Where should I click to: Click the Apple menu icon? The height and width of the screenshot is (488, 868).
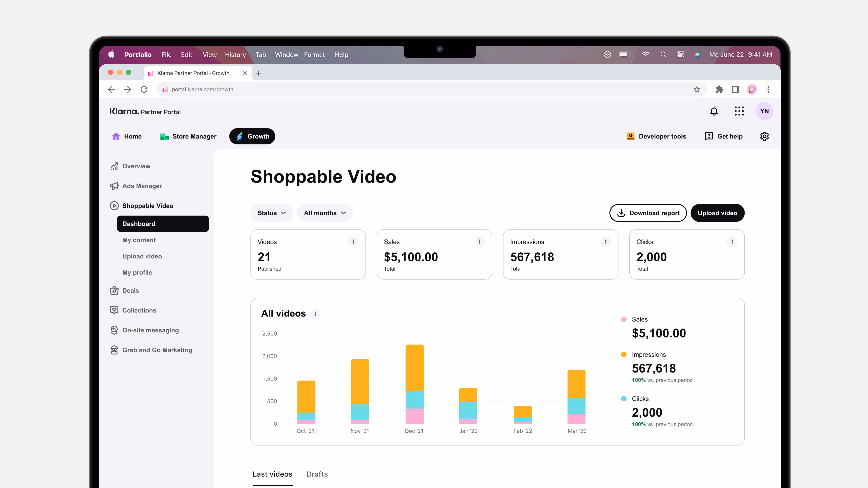point(111,54)
